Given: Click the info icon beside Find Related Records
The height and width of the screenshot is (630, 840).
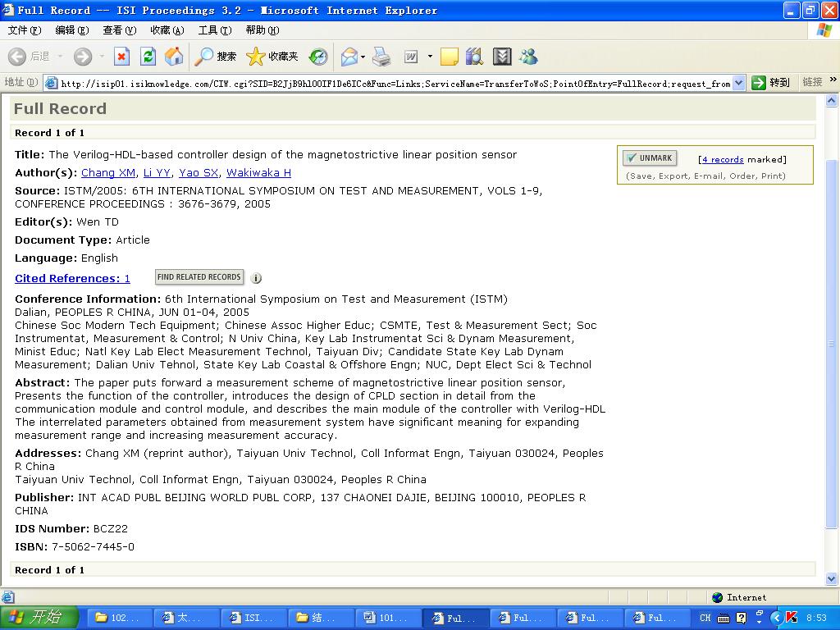Looking at the screenshot, I should [x=256, y=278].
